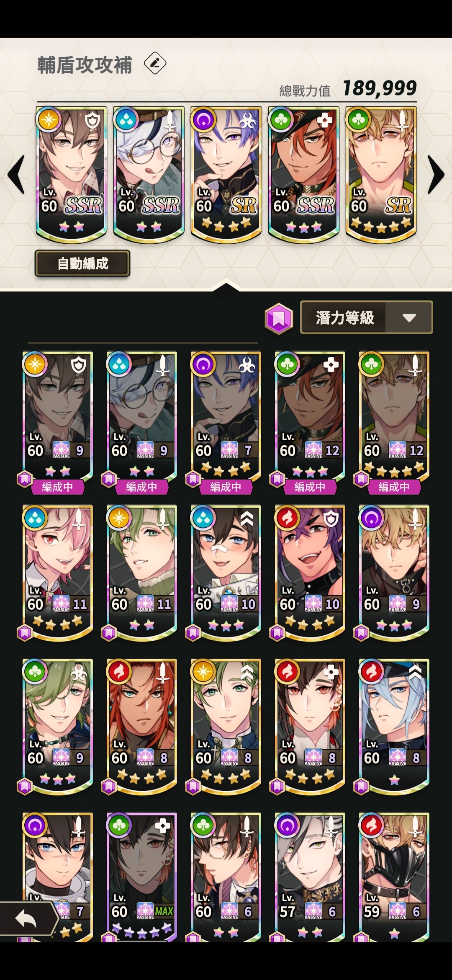Click the dropdown arrow beside 潛力等級
This screenshot has height=980, width=452.
tap(409, 317)
